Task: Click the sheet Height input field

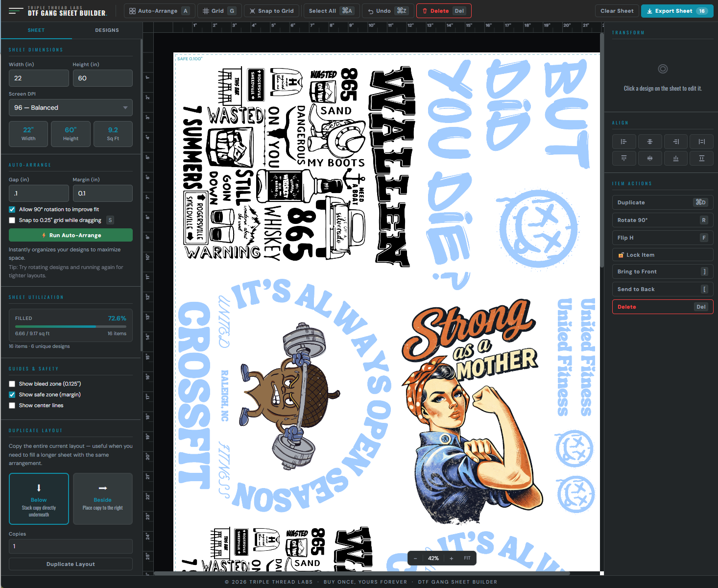Action: pos(102,78)
